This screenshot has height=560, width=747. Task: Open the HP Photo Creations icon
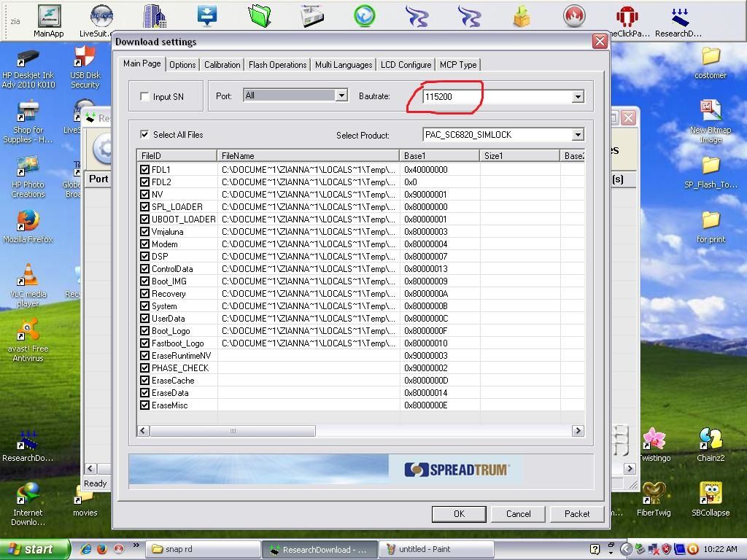pyautogui.click(x=28, y=166)
